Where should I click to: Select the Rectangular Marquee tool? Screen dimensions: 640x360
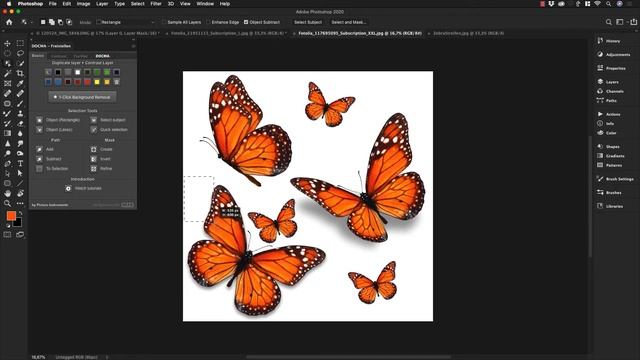[x=20, y=43]
